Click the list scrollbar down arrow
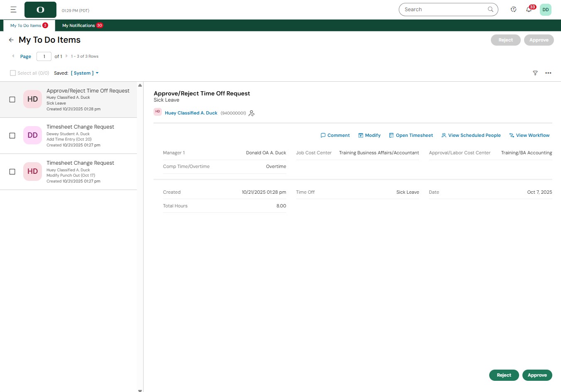Viewport: 561px width, 392px height. [140, 390]
